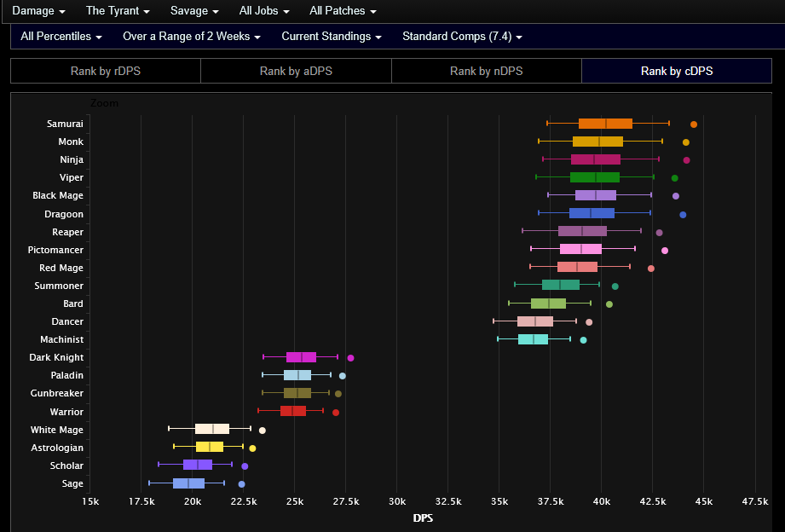This screenshot has width=785, height=532.
Task: Click the Pictomancer job label
Action: (x=55, y=250)
